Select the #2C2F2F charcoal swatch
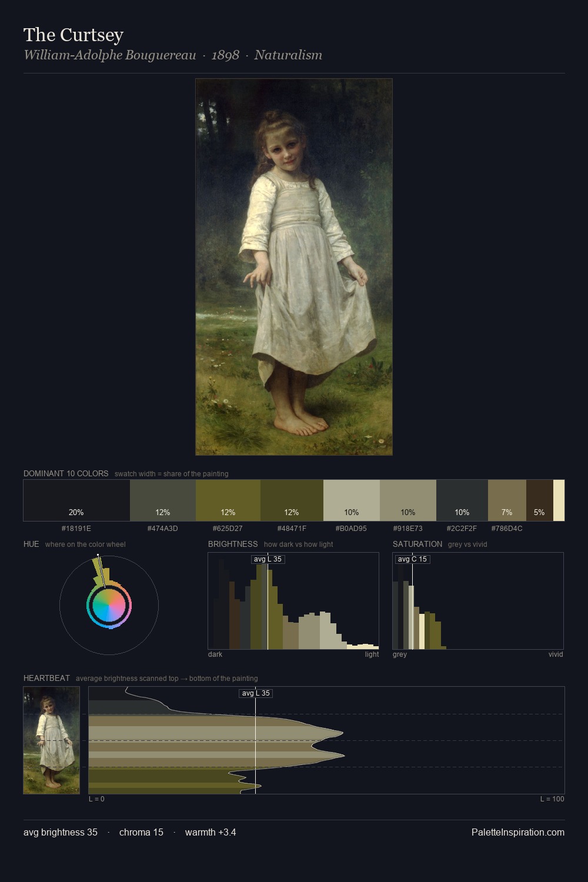 462,500
